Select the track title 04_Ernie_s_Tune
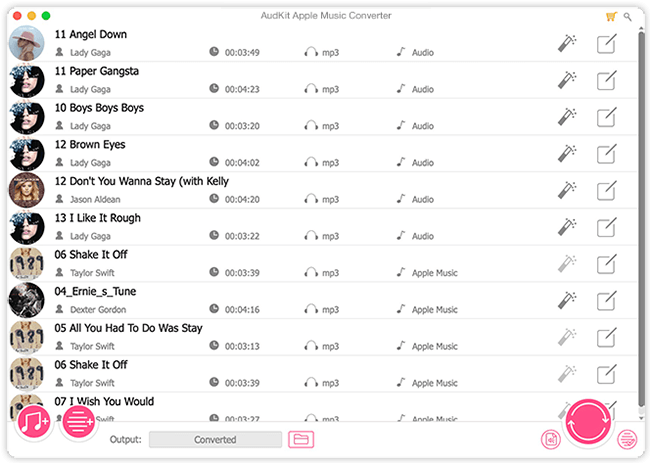 [95, 291]
